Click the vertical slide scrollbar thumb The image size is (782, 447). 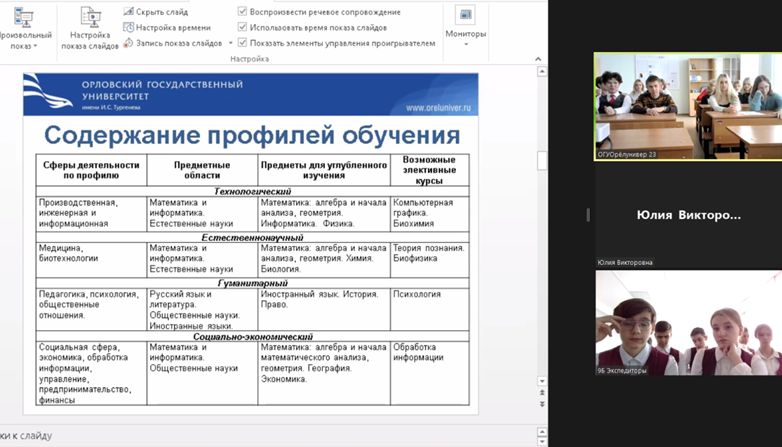542,160
